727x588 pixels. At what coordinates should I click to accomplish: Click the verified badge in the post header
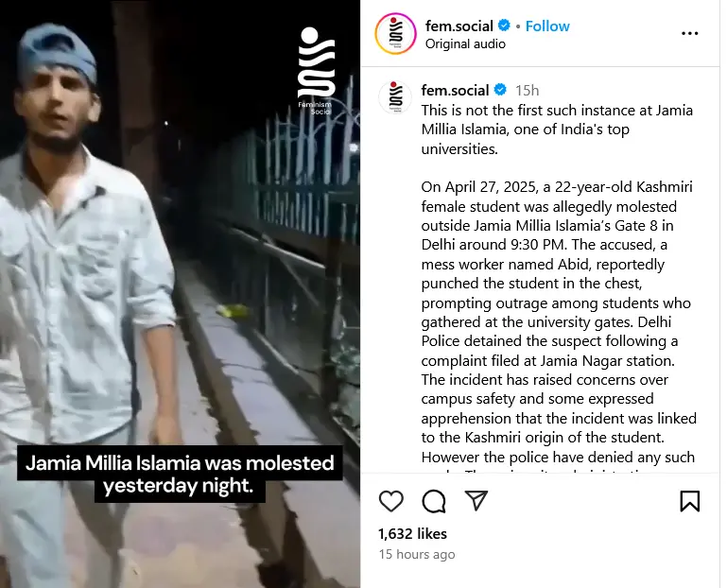click(505, 26)
